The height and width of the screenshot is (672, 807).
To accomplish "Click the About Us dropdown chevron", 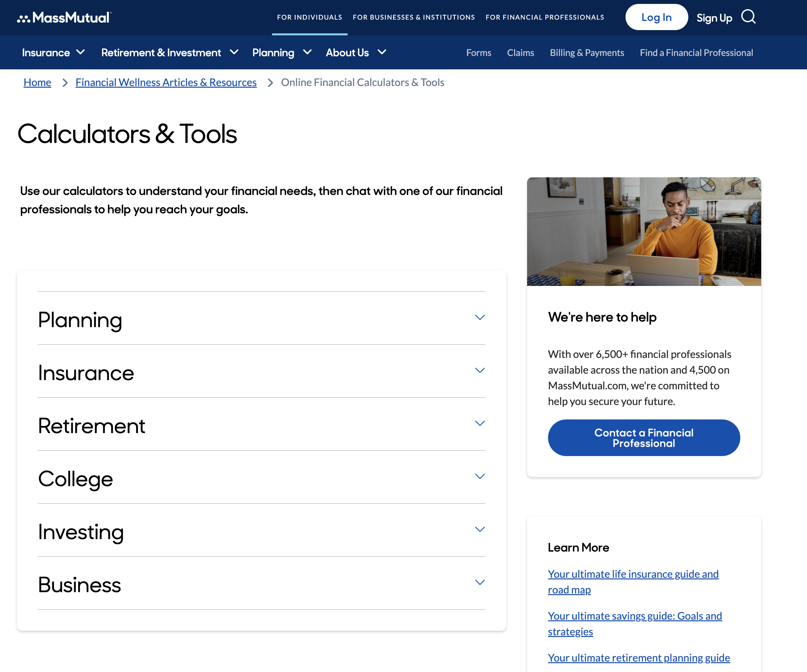I will tap(382, 52).
